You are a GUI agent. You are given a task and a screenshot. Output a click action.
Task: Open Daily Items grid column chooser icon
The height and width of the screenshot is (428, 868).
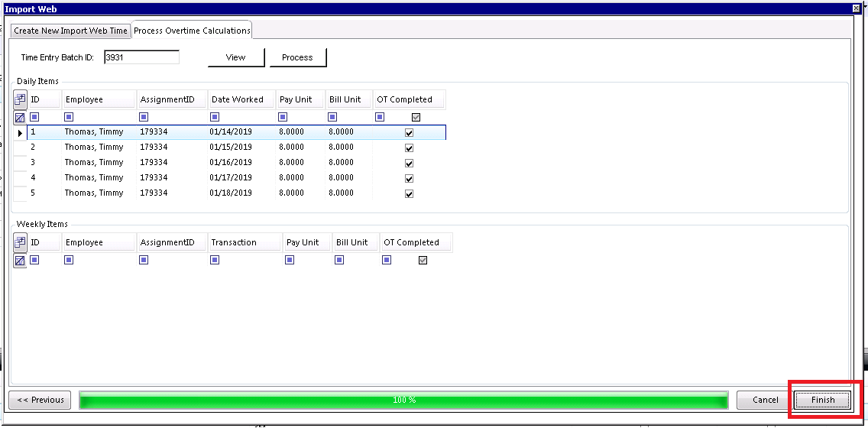click(x=20, y=99)
